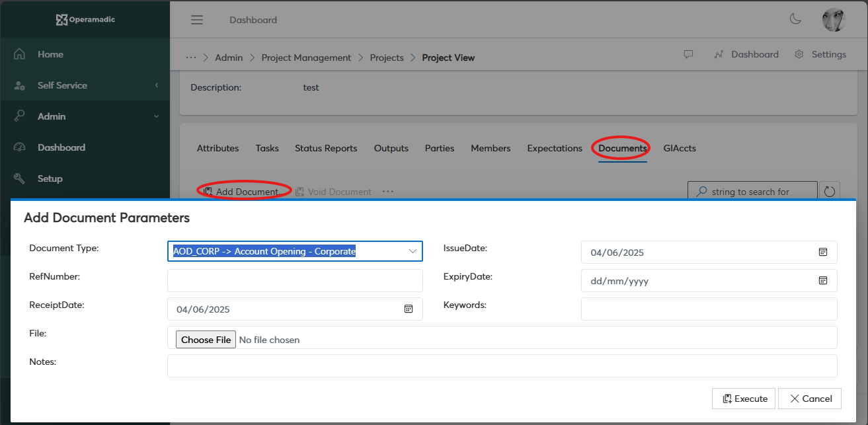Click the Execute button

pos(744,399)
